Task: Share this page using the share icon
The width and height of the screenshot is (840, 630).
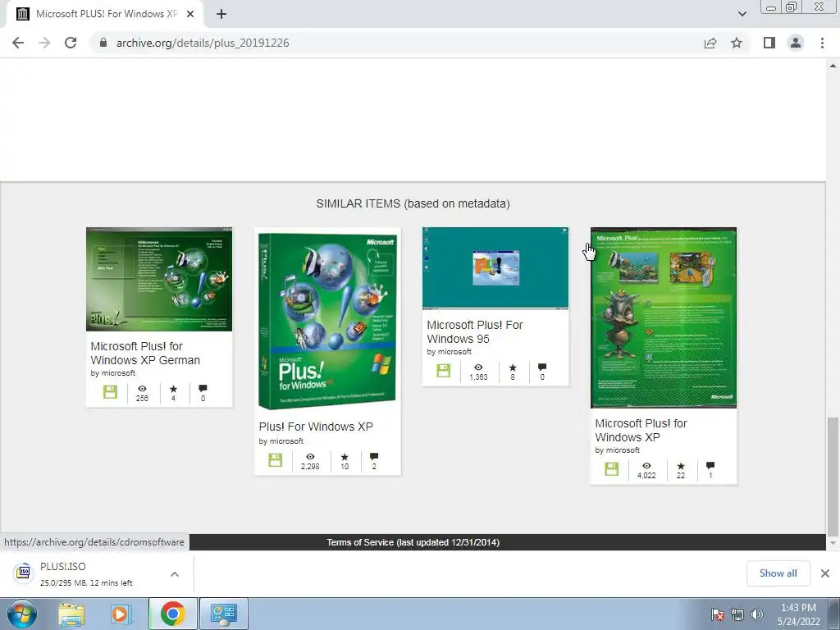Action: pyautogui.click(x=710, y=43)
